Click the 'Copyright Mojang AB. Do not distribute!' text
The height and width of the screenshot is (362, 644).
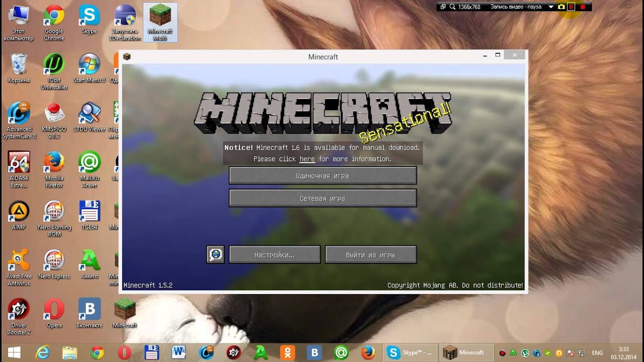[455, 285]
